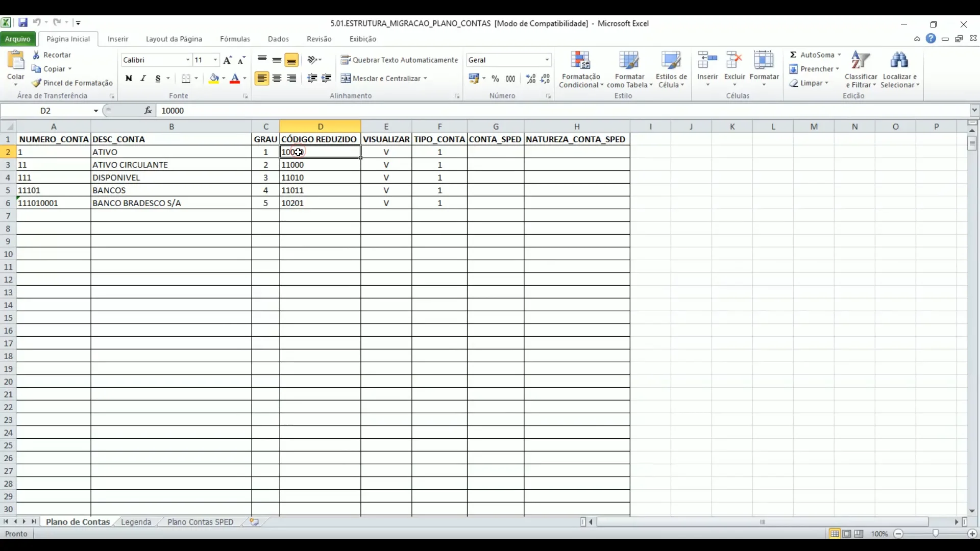Open Excel help question mark
The image size is (980, 551).
pos(931,39)
